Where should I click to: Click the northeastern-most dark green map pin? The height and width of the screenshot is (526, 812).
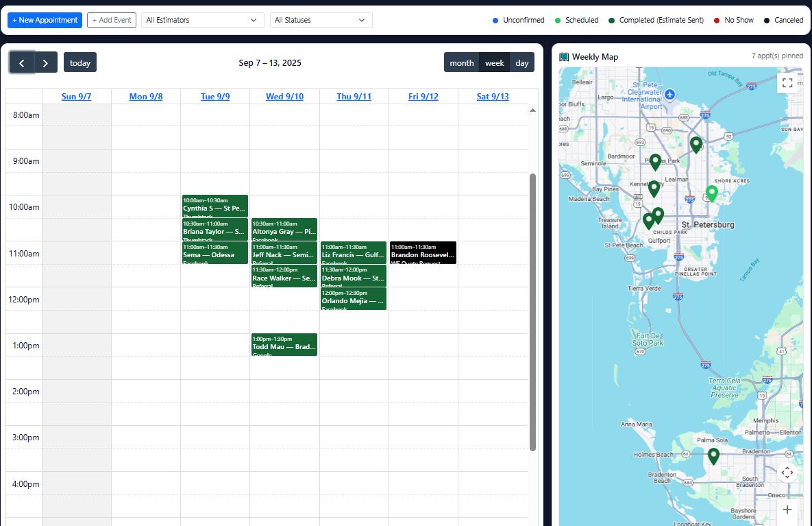pyautogui.click(x=696, y=144)
